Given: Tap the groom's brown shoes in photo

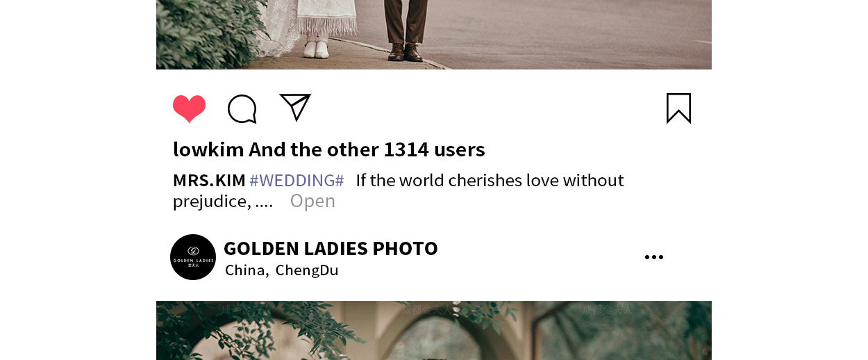Looking at the screenshot, I should (406, 52).
